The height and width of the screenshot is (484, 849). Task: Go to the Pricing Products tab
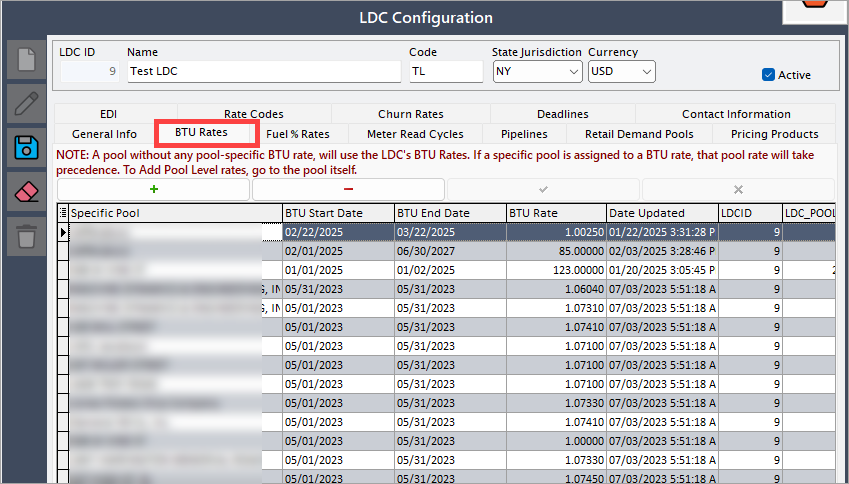(774, 134)
